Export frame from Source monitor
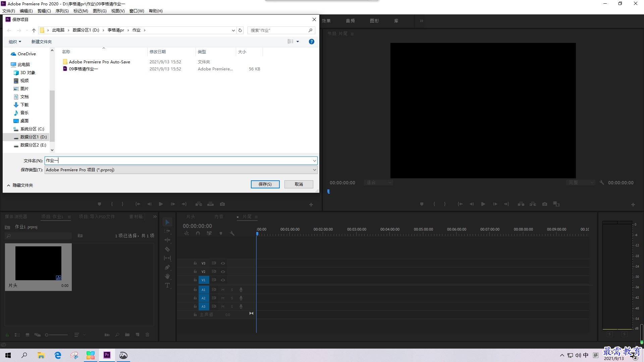 [x=222, y=204]
